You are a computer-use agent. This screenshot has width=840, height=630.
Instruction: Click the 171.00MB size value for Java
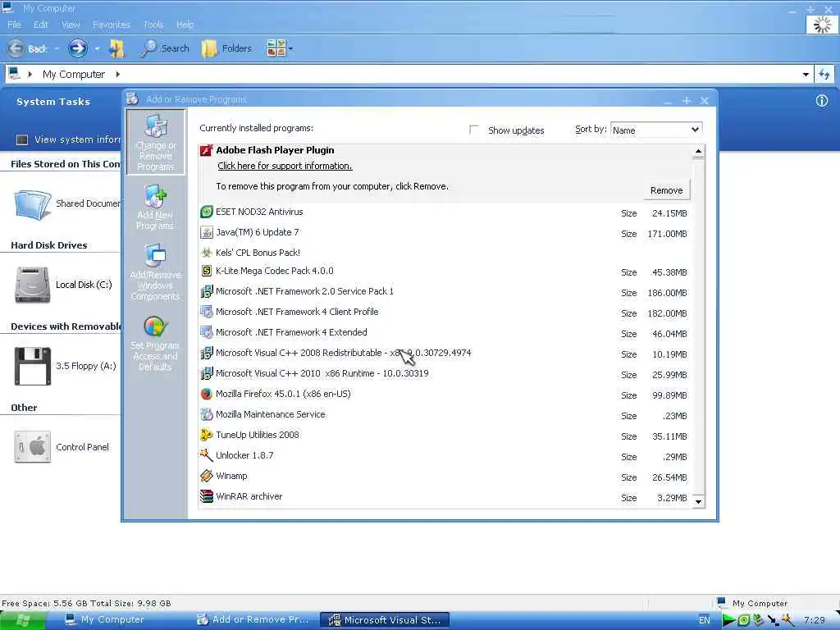[667, 234]
